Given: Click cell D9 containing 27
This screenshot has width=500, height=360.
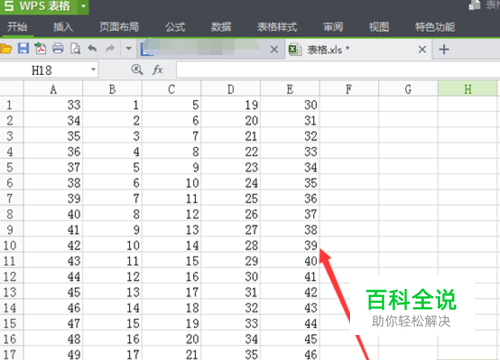Looking at the screenshot, I should 231,229.
